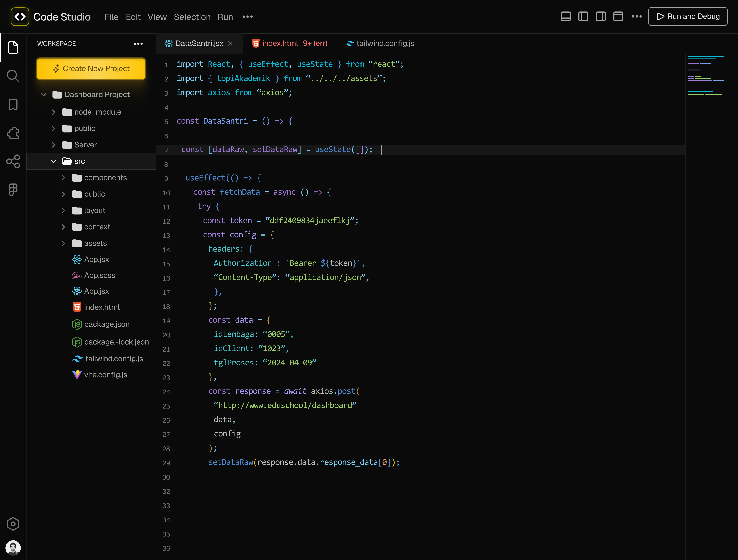
Task: Click the user avatar at bottom left
Action: click(x=13, y=548)
